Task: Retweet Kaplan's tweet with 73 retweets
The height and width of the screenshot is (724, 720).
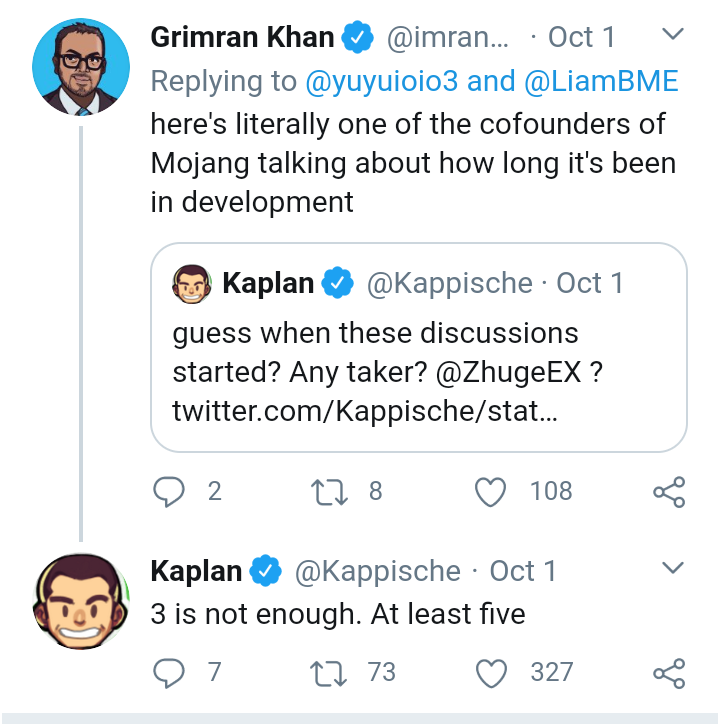Action: pos(328,673)
